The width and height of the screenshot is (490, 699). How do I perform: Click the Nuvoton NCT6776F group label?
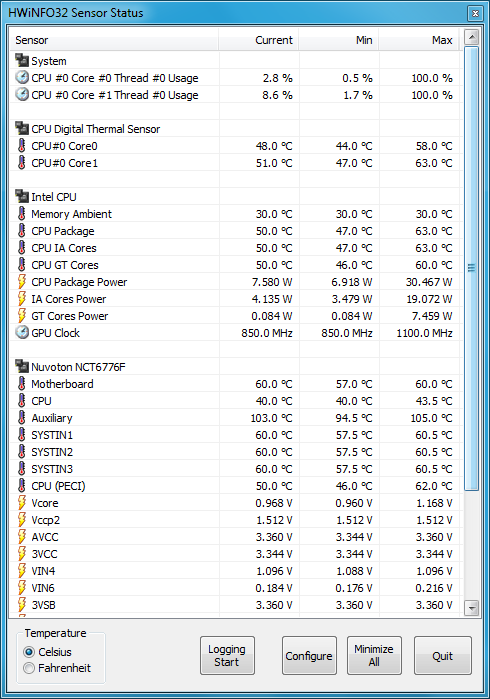click(78, 367)
